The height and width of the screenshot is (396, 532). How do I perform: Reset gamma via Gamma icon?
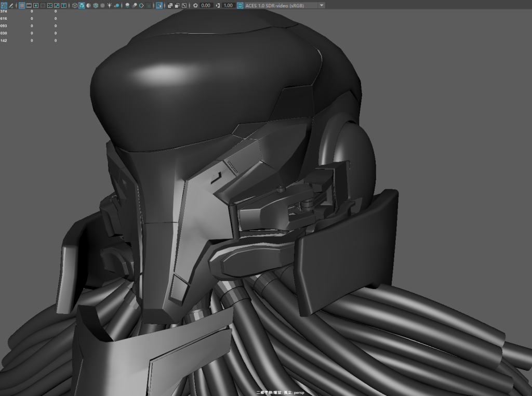218,5
